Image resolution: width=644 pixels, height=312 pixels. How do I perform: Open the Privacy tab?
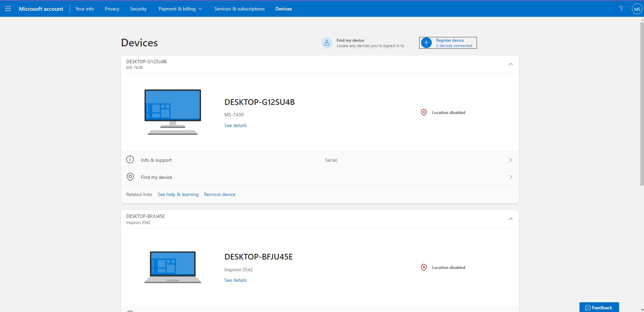click(x=112, y=9)
